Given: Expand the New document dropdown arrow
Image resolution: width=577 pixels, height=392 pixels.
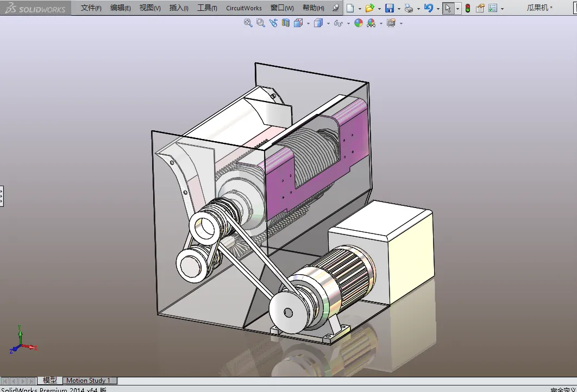Looking at the screenshot, I should (360, 9).
